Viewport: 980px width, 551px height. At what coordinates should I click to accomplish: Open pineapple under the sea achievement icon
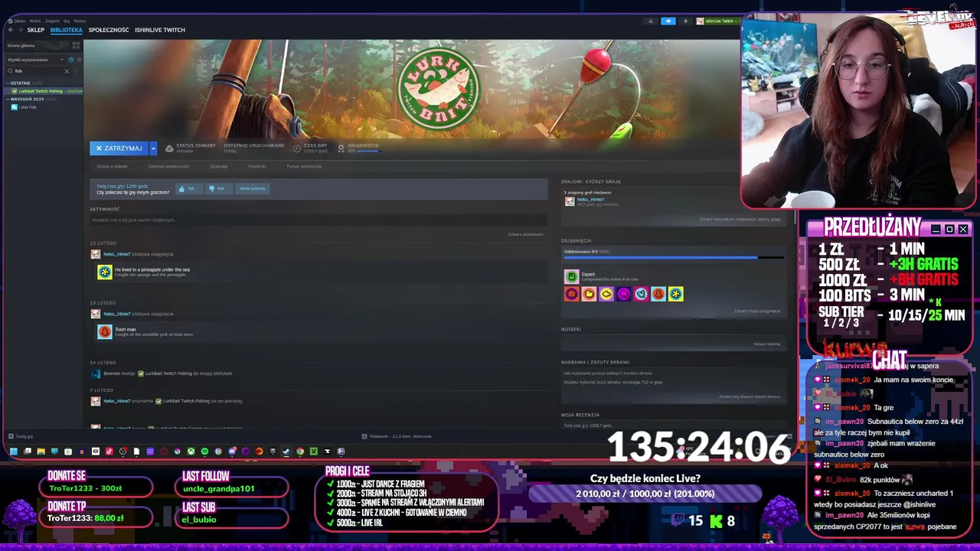coord(105,272)
